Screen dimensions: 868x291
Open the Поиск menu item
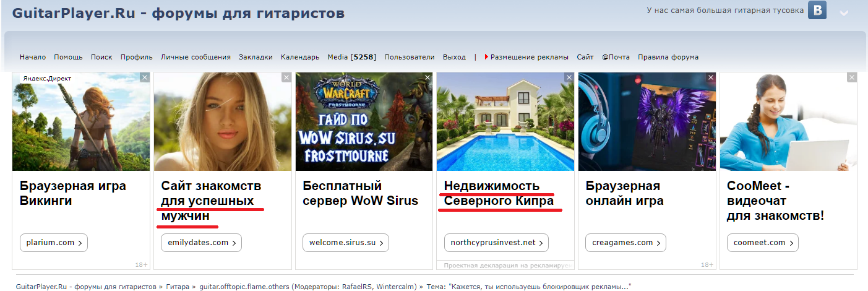[x=101, y=57]
